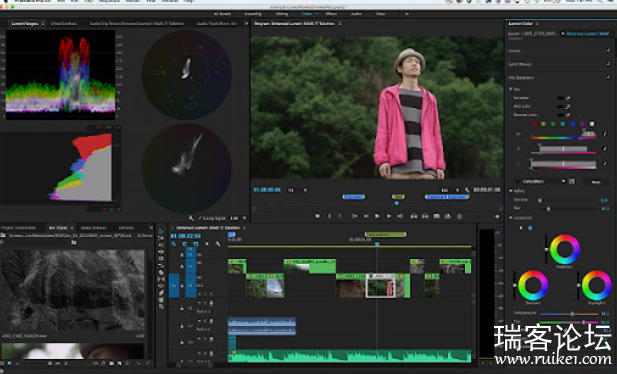This screenshot has height=374, width=617.
Task: Toggle Clamp Signal checkbox under scopes
Action: pyautogui.click(x=200, y=218)
